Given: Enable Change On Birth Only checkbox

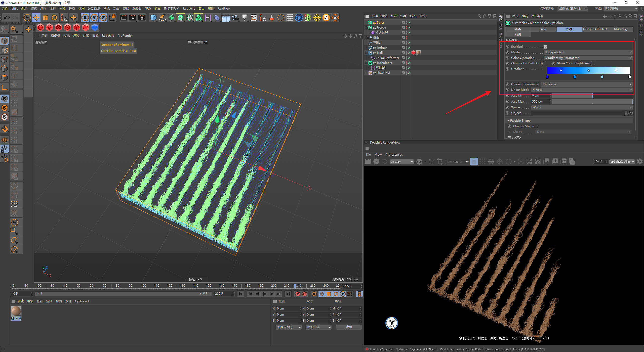Looking at the screenshot, I should (546, 63).
